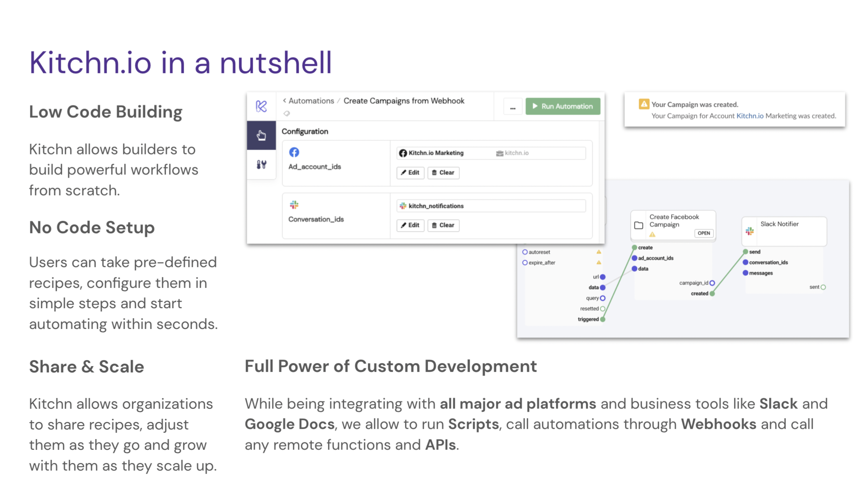Click the Kitchn logo icon
868x483 pixels.
pos(261,106)
